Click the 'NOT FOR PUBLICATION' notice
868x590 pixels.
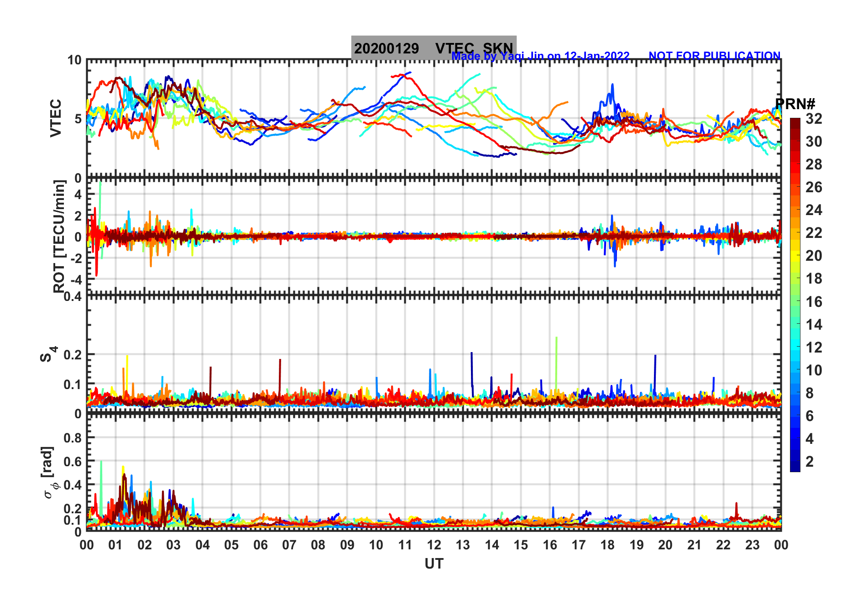[715, 56]
